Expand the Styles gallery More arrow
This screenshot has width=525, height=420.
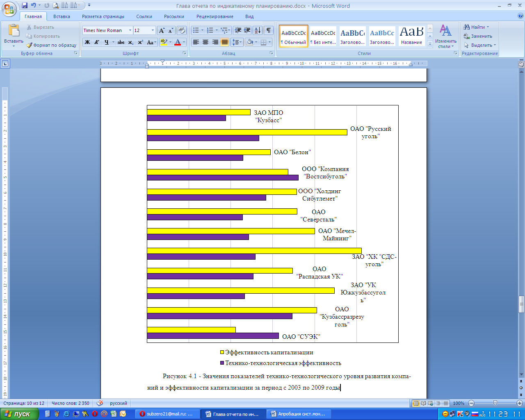point(430,44)
